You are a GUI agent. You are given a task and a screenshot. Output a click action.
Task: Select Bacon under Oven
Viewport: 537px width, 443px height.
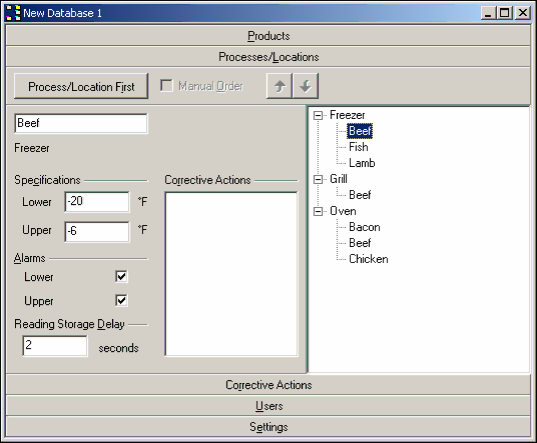(x=364, y=227)
